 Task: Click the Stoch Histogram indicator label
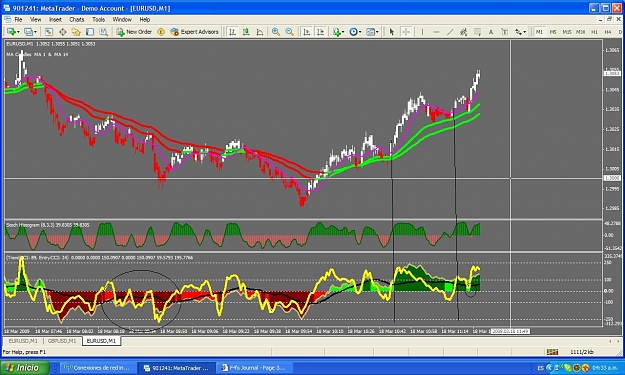tap(47, 225)
